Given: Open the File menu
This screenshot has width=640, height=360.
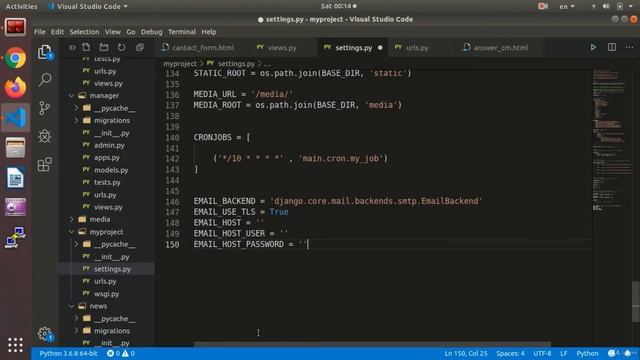Looking at the screenshot, I should (40, 32).
